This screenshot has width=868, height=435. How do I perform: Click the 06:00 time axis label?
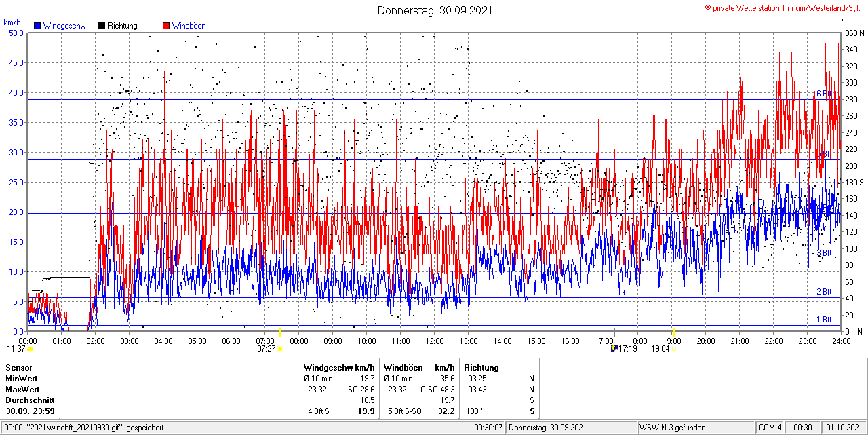pos(231,341)
